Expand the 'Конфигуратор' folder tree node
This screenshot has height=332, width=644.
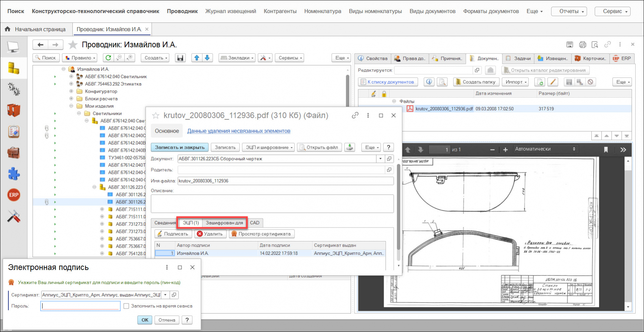point(71,91)
